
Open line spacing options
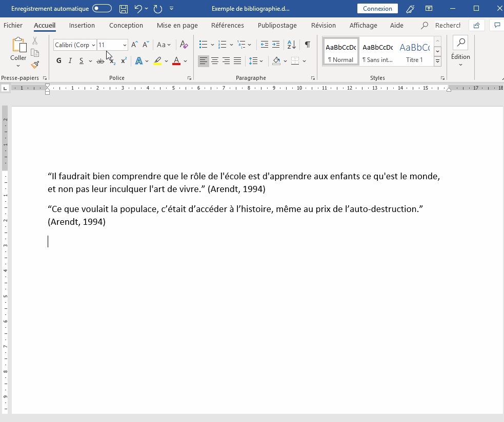pos(256,61)
